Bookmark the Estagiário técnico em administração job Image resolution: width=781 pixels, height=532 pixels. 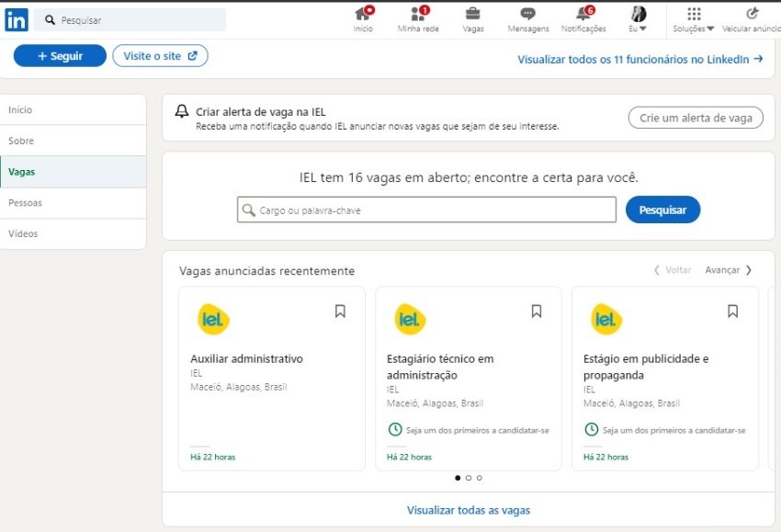coord(537,311)
